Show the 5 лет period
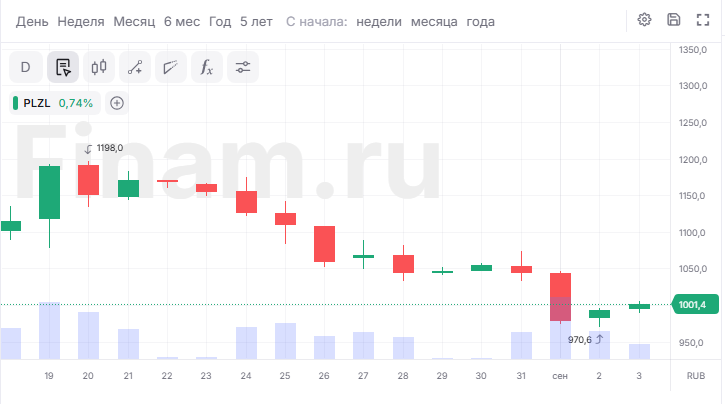Screen dimensions: 725x404 pos(256,22)
